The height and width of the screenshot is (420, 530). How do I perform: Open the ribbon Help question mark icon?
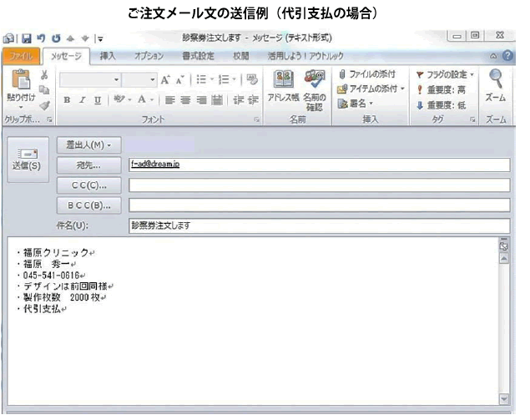pos(507,56)
